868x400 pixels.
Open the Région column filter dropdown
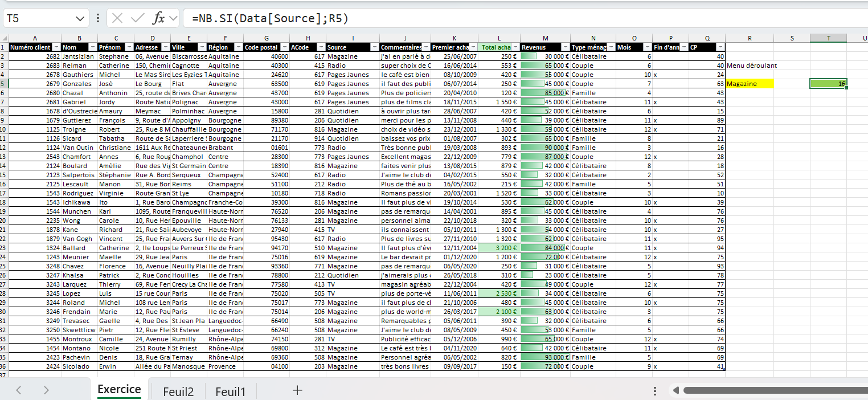(x=238, y=47)
